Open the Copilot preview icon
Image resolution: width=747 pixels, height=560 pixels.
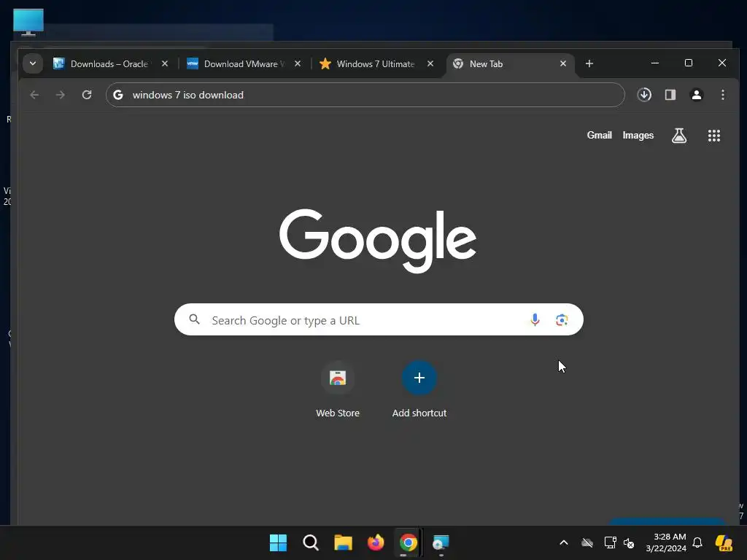(724, 542)
